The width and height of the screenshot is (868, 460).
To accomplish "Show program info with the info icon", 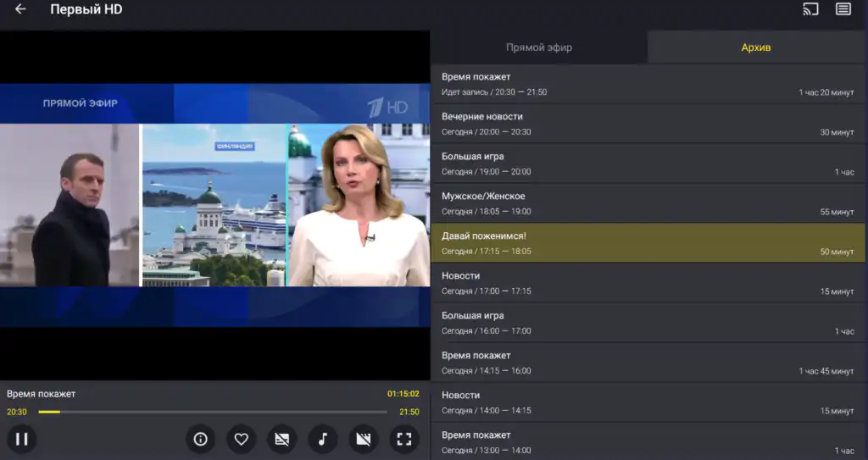I will [x=200, y=439].
